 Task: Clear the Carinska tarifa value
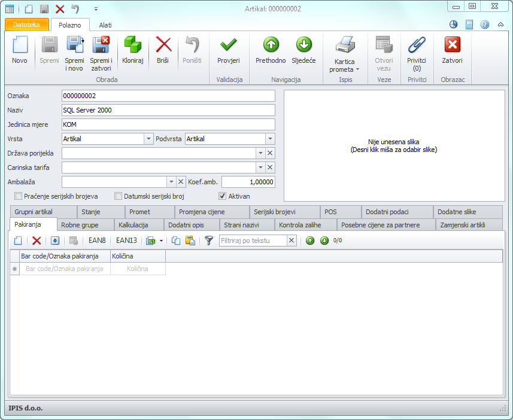coord(270,168)
